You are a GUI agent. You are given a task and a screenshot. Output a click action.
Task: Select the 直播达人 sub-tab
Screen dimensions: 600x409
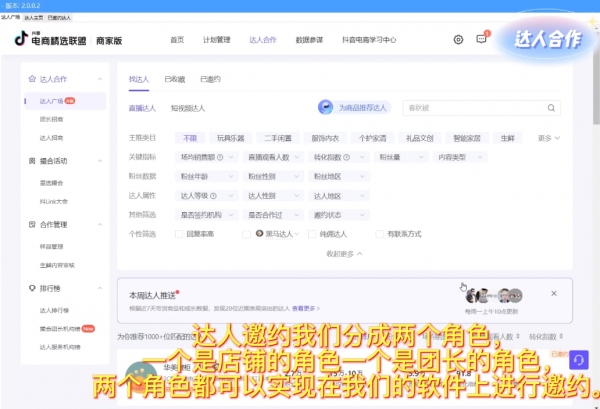coord(142,108)
